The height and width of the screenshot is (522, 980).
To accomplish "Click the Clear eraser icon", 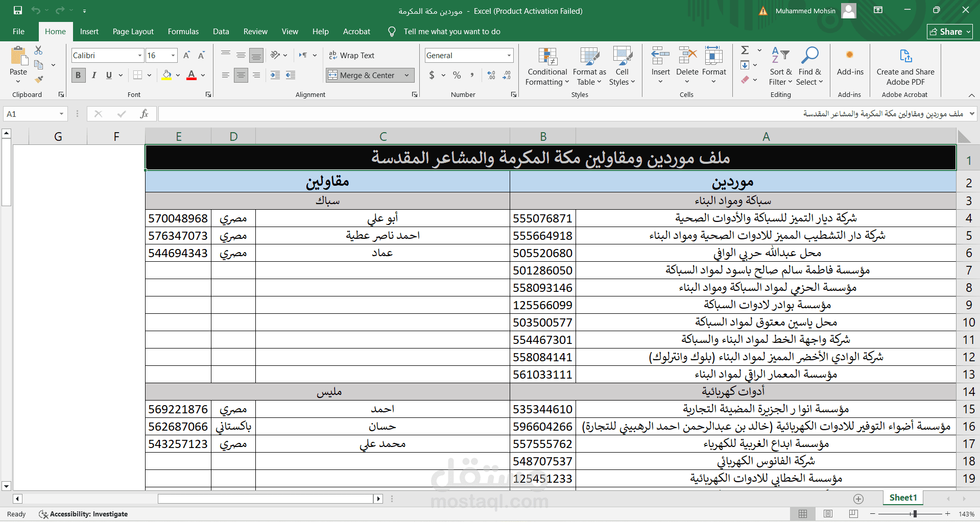I will 745,80.
